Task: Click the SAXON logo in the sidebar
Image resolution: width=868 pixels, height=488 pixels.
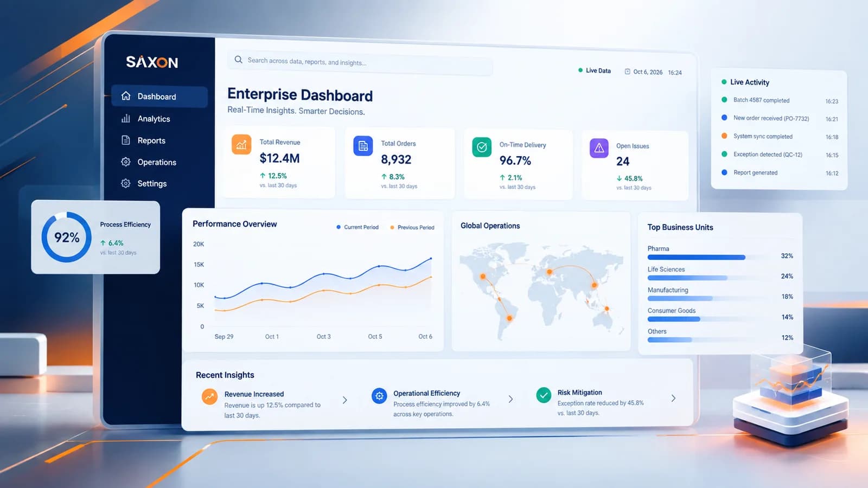Action: (x=152, y=62)
